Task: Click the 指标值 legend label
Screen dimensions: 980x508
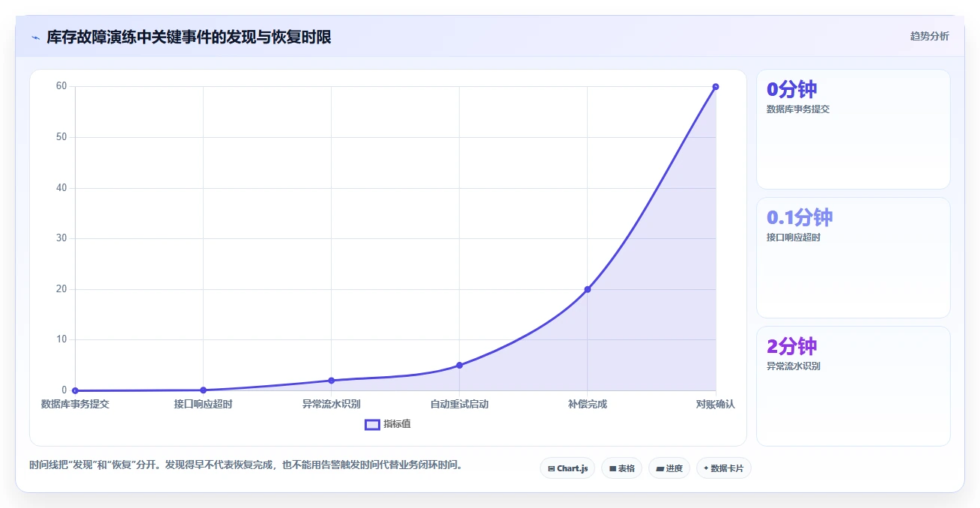Action: pyautogui.click(x=397, y=424)
